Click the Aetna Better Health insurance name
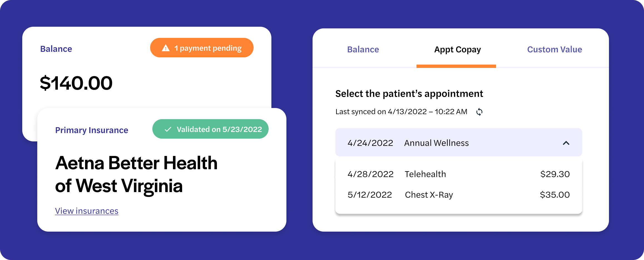Screen dimensions: 644x260 pyautogui.click(x=136, y=175)
